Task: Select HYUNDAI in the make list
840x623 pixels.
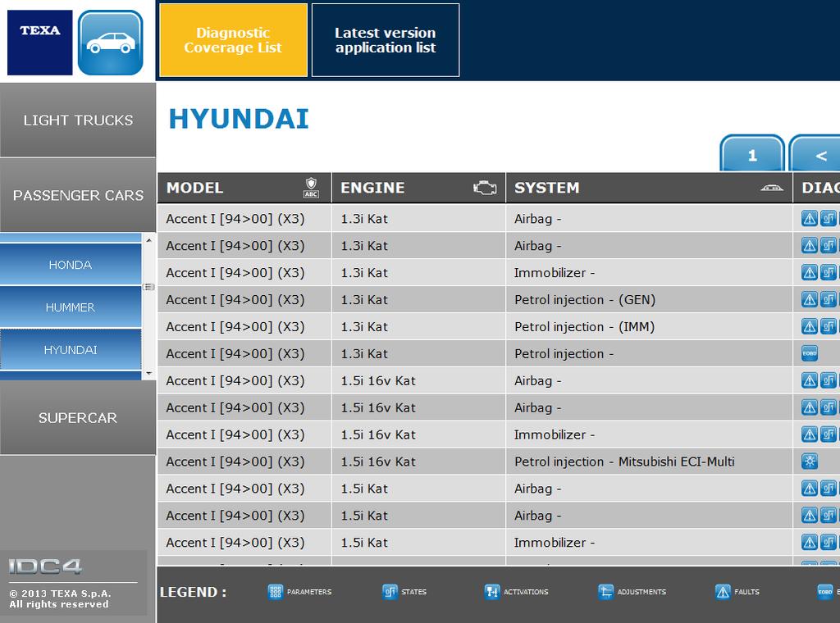Action: point(71,349)
